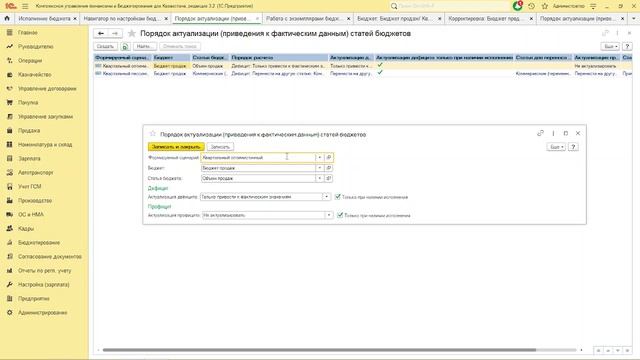Image resolution: width=640 pixels, height=360 pixels.
Task: Click Администратор user name in title bar
Action: point(569,6)
